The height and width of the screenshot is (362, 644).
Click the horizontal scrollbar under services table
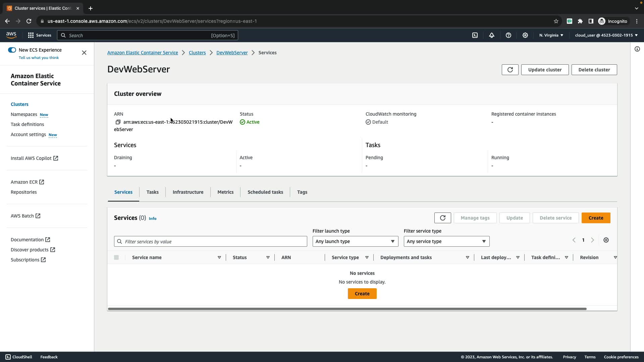pos(347,309)
